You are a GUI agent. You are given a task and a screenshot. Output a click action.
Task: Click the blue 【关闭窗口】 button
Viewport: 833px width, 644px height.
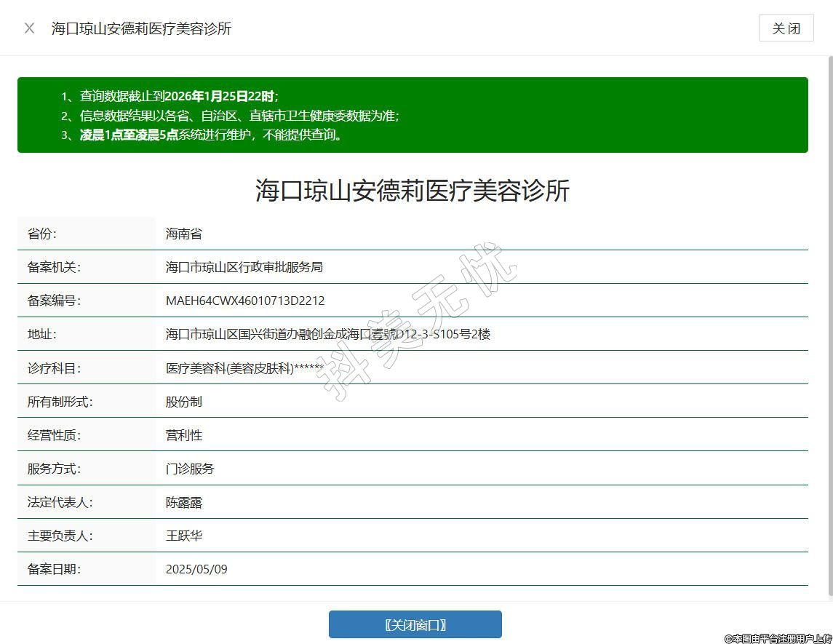415,624
